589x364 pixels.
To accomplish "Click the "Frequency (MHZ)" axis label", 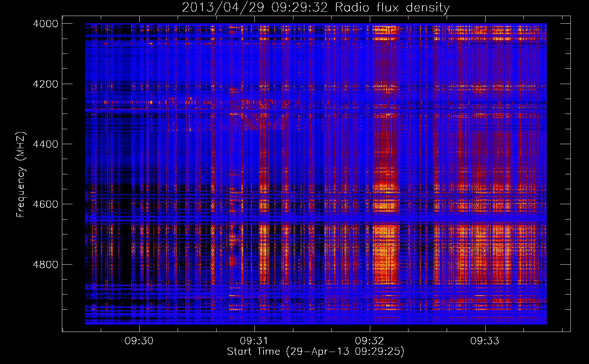I will tap(21, 175).
